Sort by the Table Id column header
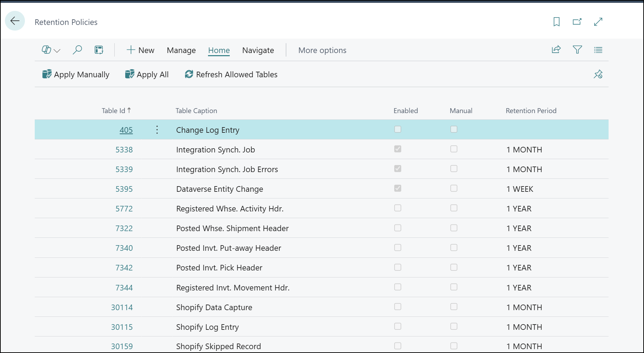The height and width of the screenshot is (353, 644). (x=116, y=110)
